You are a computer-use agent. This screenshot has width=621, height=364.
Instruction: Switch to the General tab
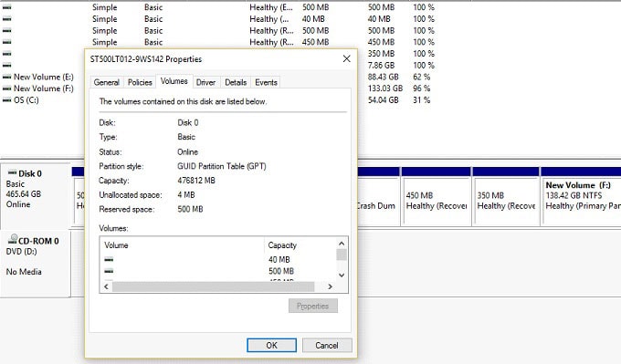pos(107,82)
